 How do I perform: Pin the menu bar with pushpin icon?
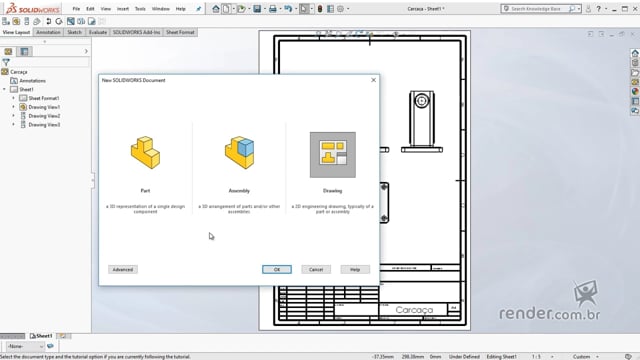point(198,9)
